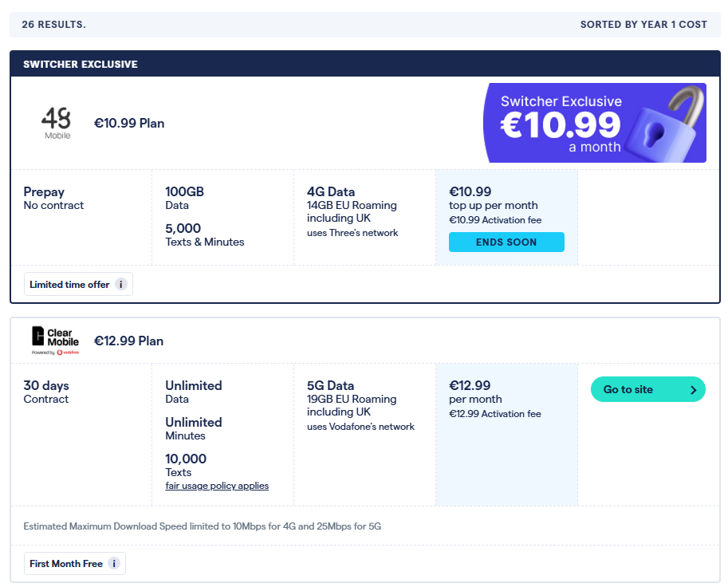Click the Limited time offer badge
Image resolution: width=728 pixels, height=587 pixels.
point(69,285)
